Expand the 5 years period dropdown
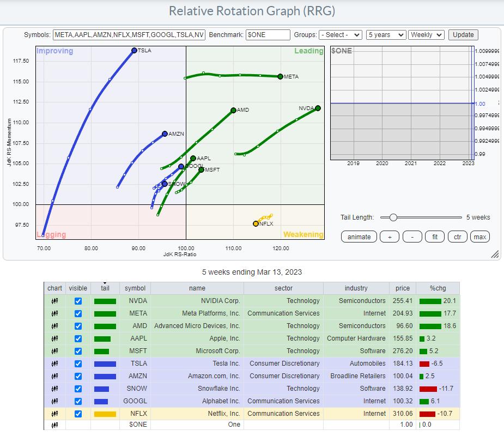Viewport: 504px width, 436px height. pos(386,35)
